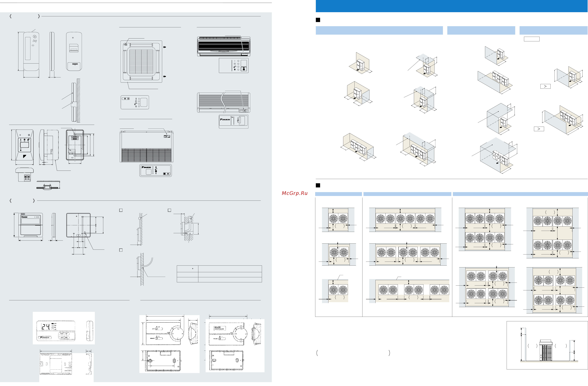
Task: Click the black square bullet under the blue banner
Action: [318, 20]
